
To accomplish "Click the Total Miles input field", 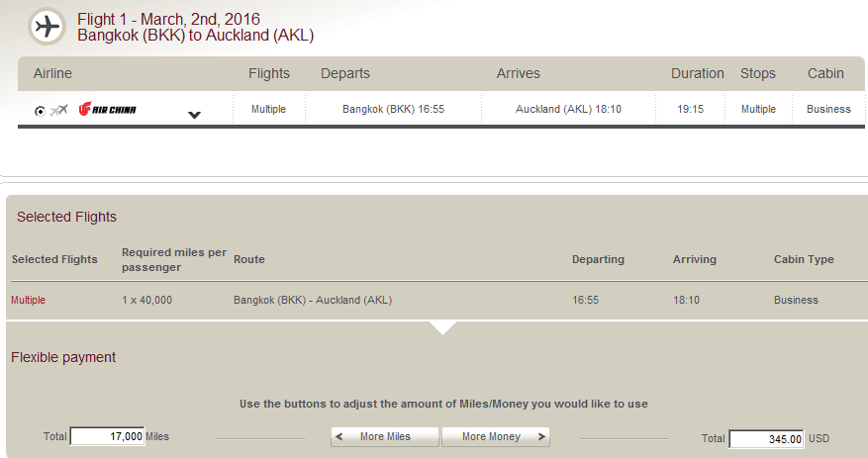I will click(x=107, y=436).
